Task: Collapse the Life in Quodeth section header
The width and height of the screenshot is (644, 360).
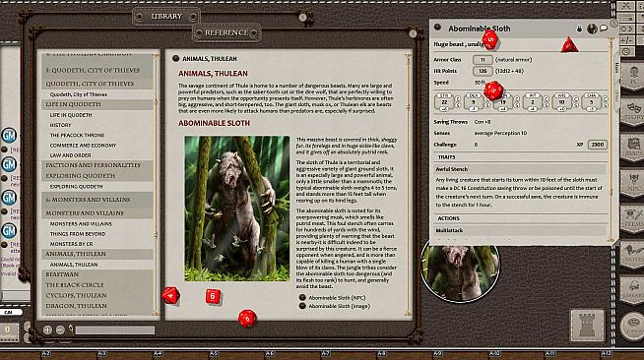Action: [97, 104]
